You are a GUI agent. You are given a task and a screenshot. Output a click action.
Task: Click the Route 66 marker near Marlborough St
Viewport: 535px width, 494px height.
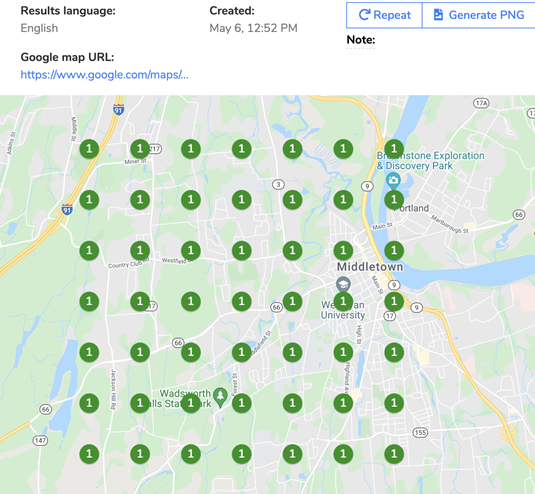(519, 214)
